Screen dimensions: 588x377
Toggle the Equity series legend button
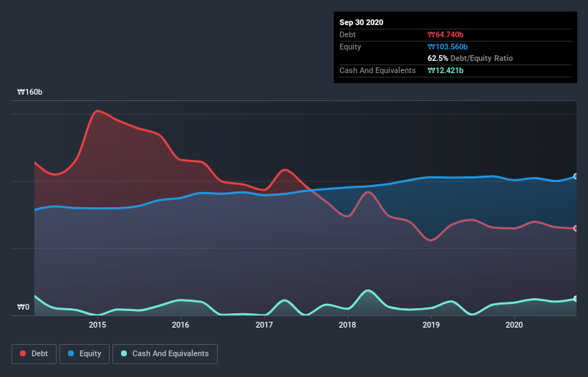click(x=85, y=354)
